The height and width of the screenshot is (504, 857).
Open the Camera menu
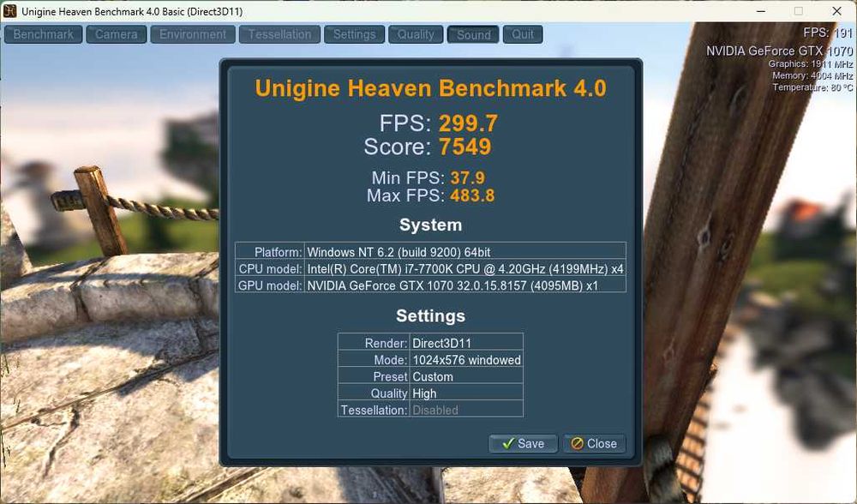[x=116, y=34]
